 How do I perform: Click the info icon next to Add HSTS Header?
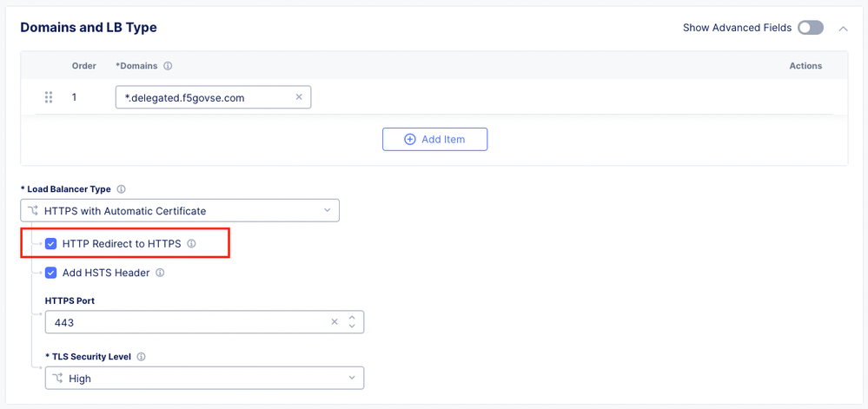click(x=160, y=273)
